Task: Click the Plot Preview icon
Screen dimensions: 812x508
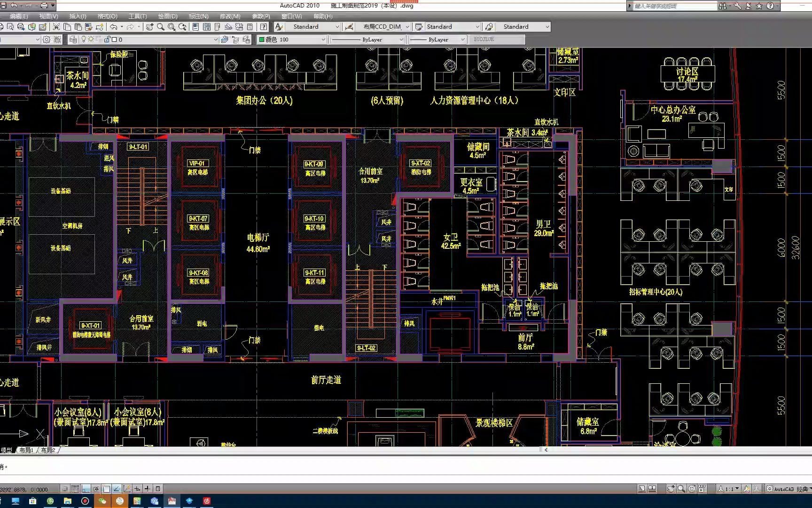Action: pos(10,27)
